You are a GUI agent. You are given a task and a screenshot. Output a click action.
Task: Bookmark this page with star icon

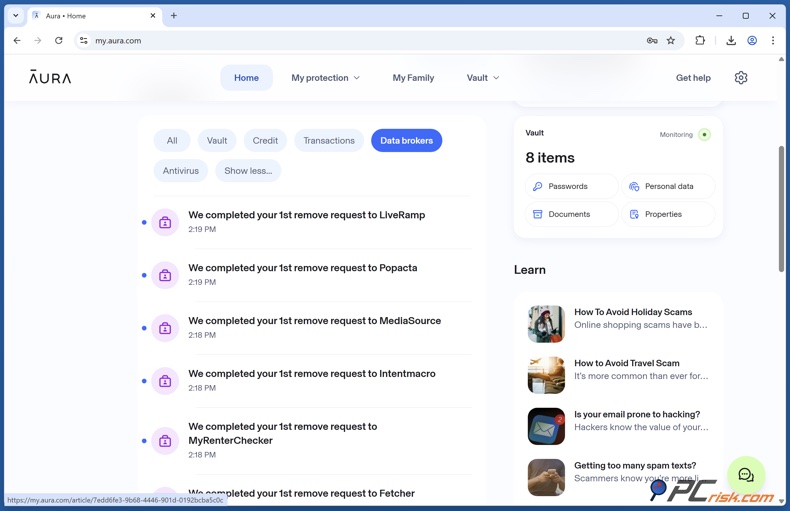coord(671,41)
